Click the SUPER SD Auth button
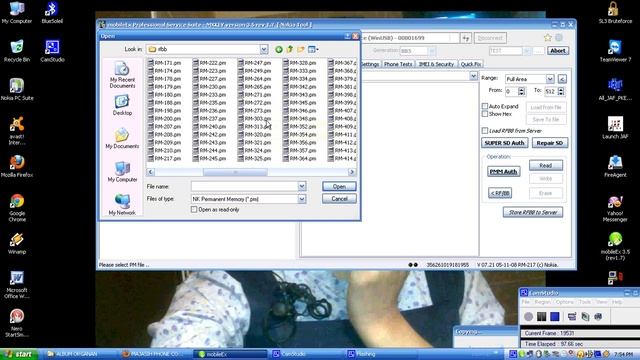This screenshot has height=360, width=640. 504,143
